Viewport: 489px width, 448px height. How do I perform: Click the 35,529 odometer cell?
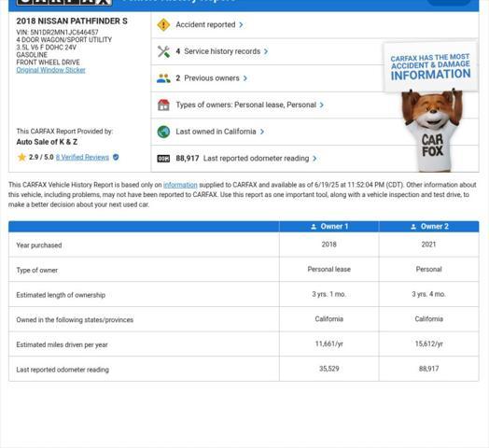tap(329, 369)
